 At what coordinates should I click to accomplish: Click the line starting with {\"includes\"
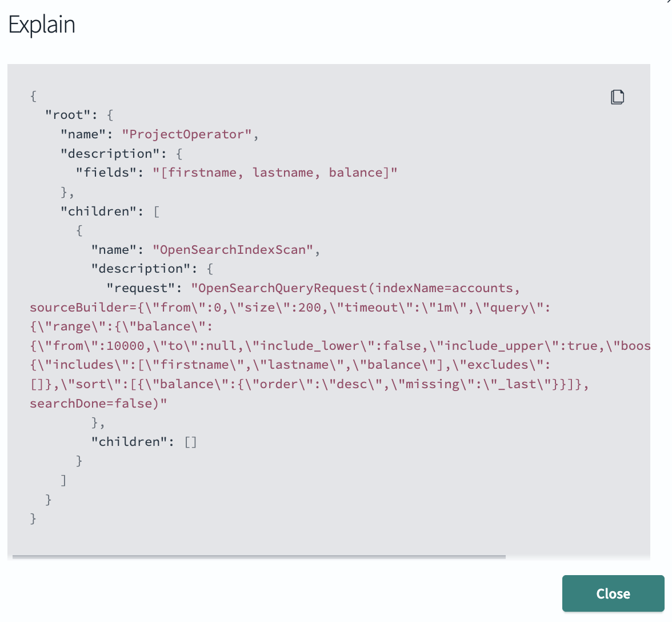pos(290,364)
